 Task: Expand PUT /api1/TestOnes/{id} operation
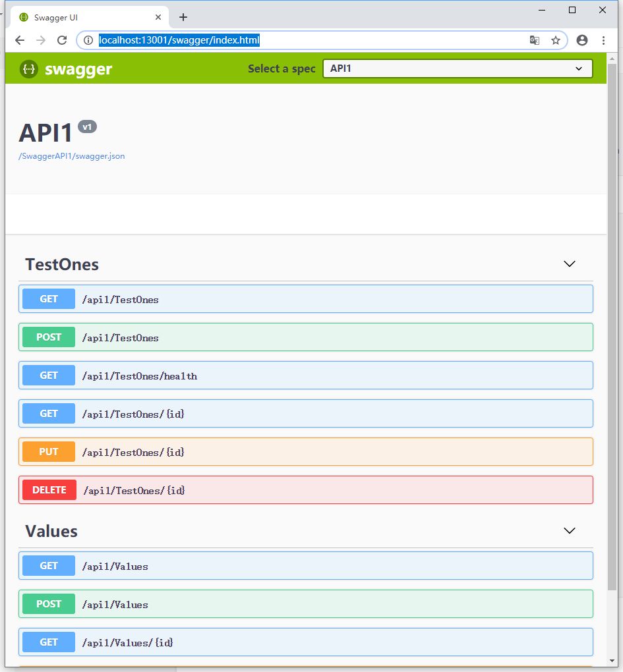pos(306,451)
